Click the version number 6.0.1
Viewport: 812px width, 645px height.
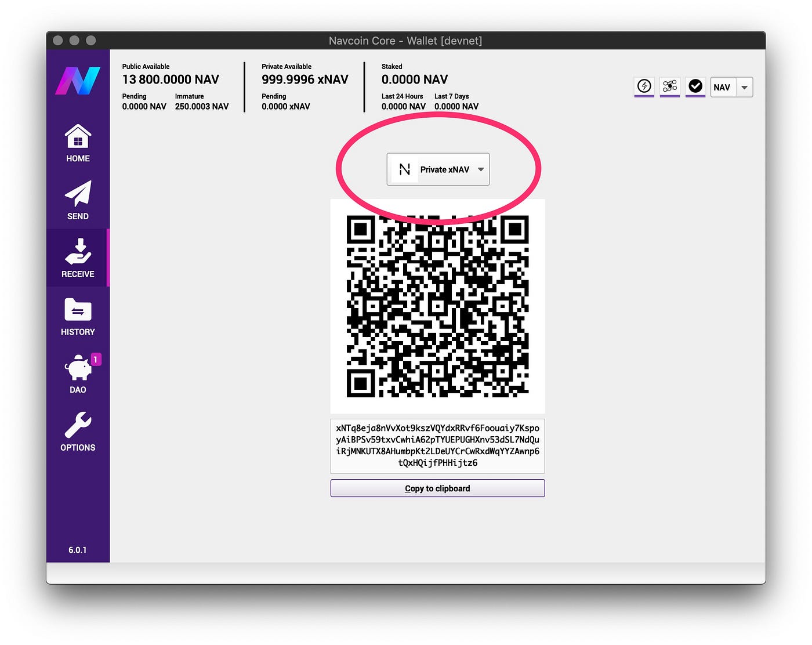click(x=78, y=550)
